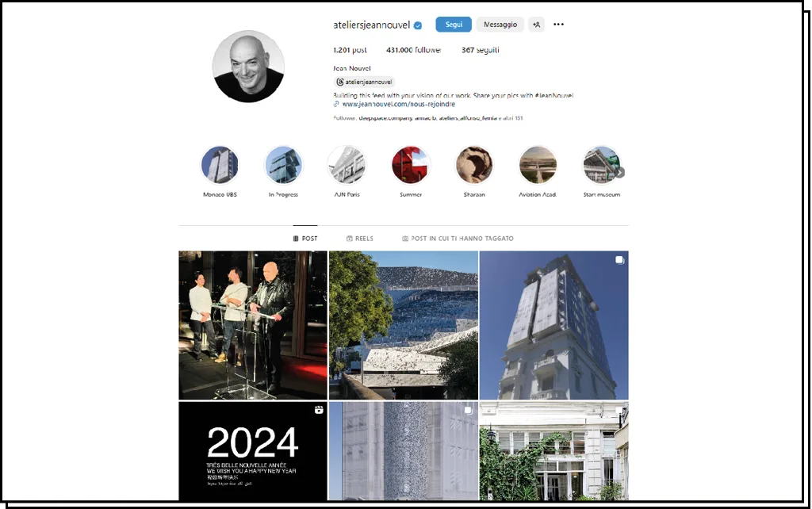Viewport: 812px width, 509px height.
Task: Click the verified badge next to ateliersjeannouvel
Action: pos(418,25)
